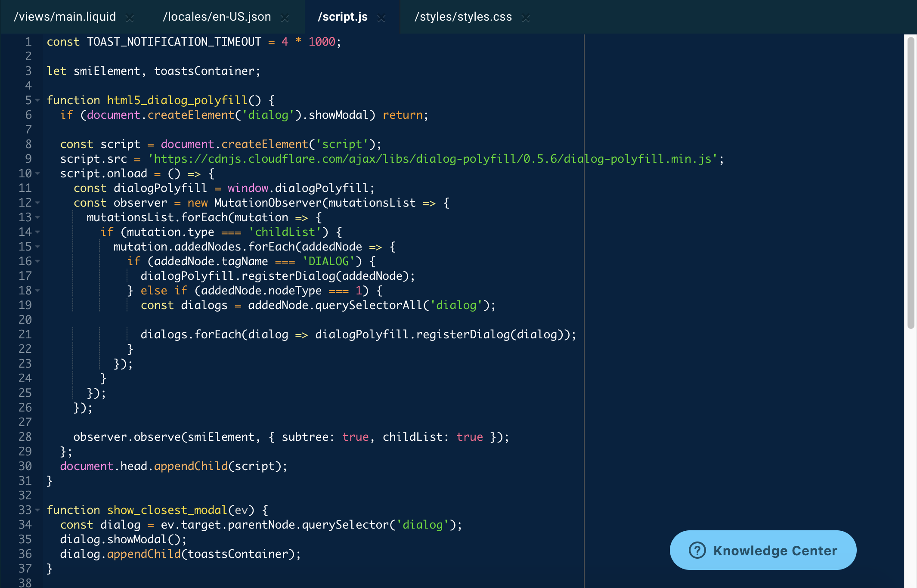The width and height of the screenshot is (917, 588).
Task: Fold the script.onload block on line 10
Action: (x=38, y=173)
